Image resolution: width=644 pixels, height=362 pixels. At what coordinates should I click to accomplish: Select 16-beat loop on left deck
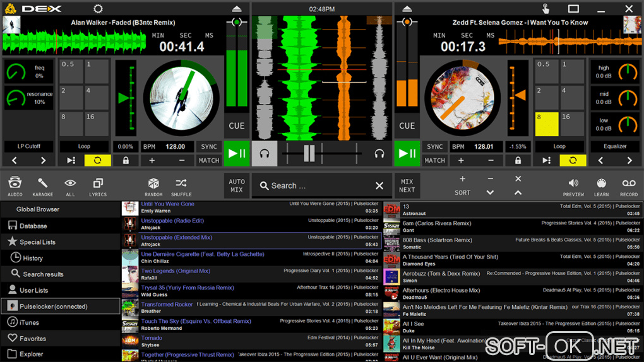(97, 124)
